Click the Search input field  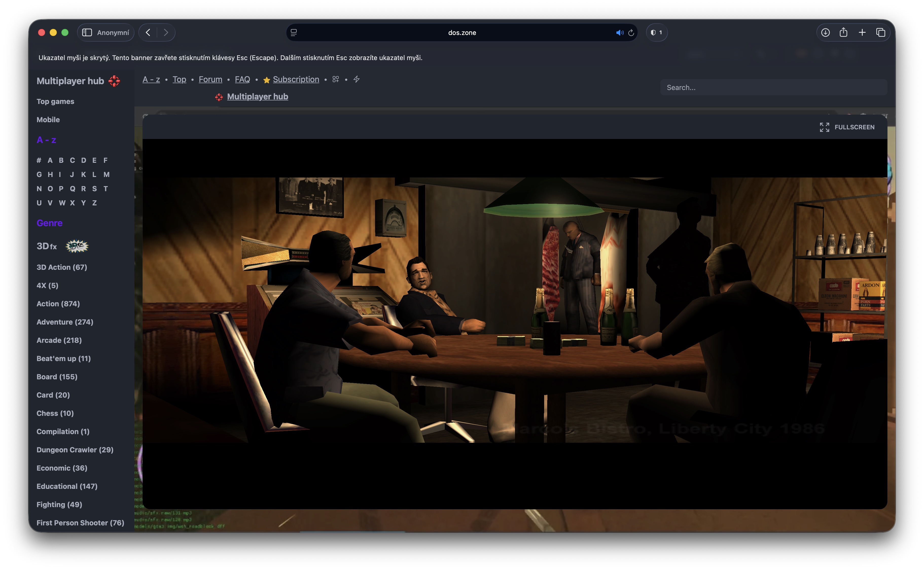(773, 87)
